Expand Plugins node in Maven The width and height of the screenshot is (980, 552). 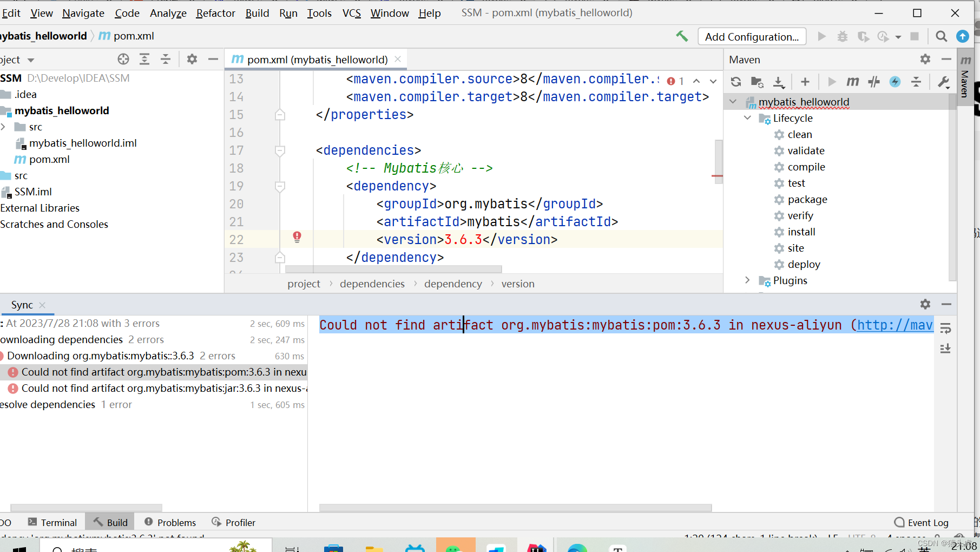point(747,280)
